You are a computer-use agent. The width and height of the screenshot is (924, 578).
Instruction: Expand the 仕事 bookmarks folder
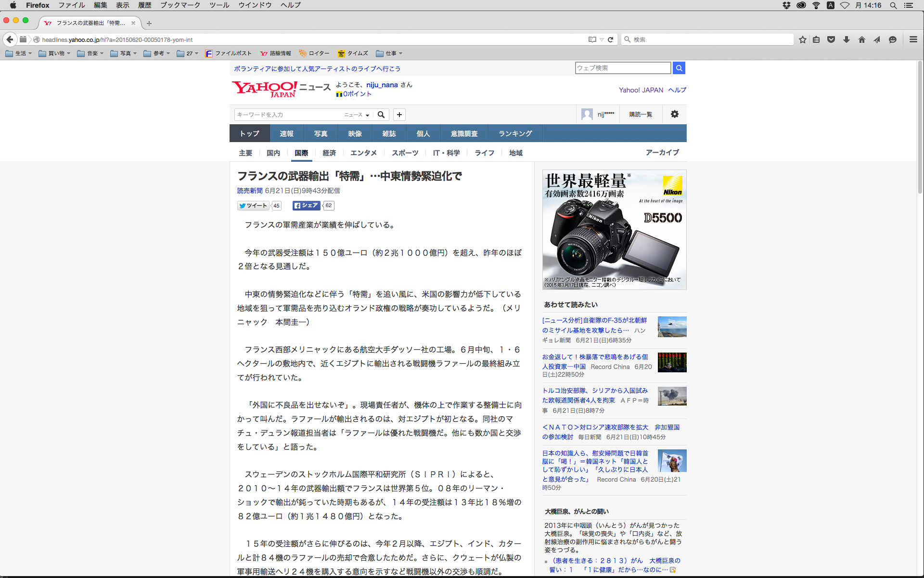pos(389,53)
